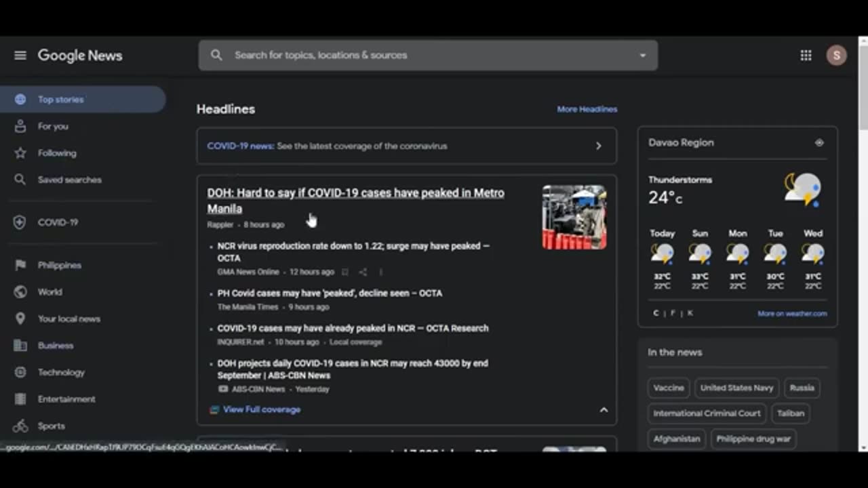
Task: Open NCR virus reproduction rate article
Action: tap(353, 252)
